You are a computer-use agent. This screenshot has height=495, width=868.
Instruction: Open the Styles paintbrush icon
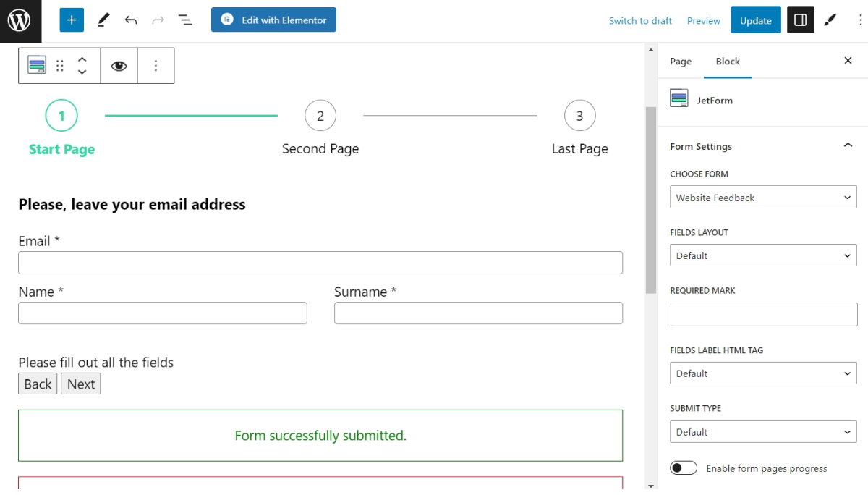point(830,20)
